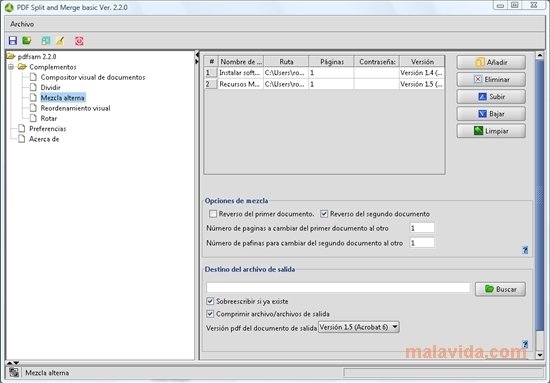
Task: Click the help icon in Opciones de mezcla
Action: [x=525, y=250]
